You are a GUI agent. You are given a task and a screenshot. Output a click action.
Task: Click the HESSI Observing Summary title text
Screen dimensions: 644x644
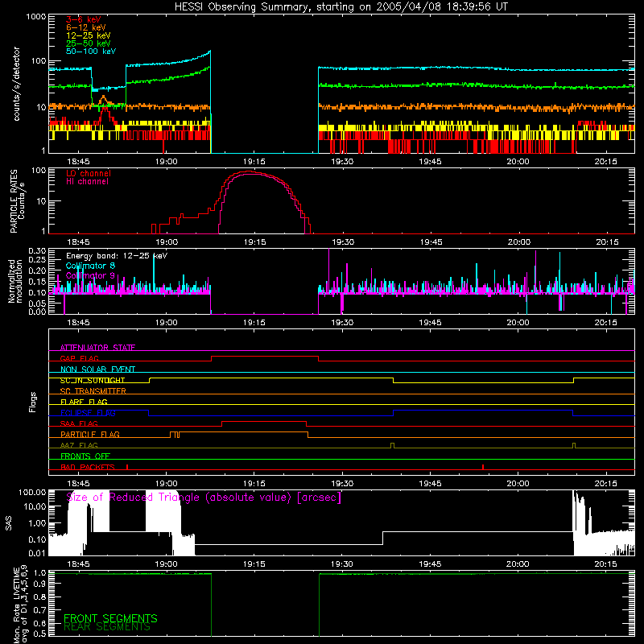click(341, 7)
